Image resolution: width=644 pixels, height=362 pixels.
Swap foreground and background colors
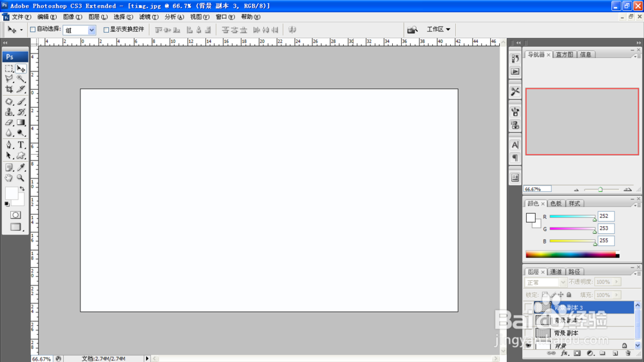point(22,189)
